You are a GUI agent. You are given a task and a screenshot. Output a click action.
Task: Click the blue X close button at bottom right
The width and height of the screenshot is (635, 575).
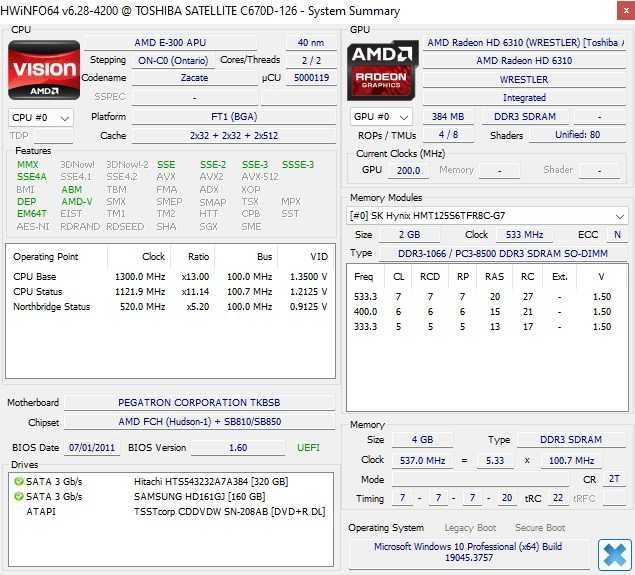point(614,554)
